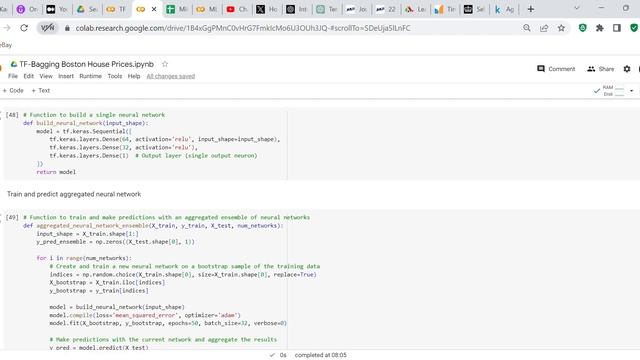Open the Insert menu
The height and width of the screenshot is (360, 640).
tap(66, 76)
